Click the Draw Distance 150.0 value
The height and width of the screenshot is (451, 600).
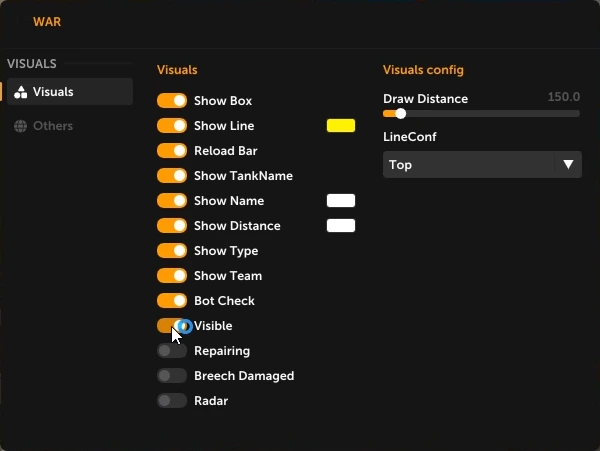[x=564, y=97]
